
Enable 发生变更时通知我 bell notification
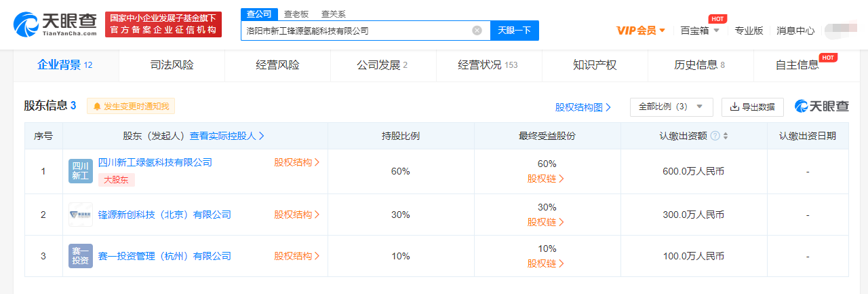tap(131, 106)
